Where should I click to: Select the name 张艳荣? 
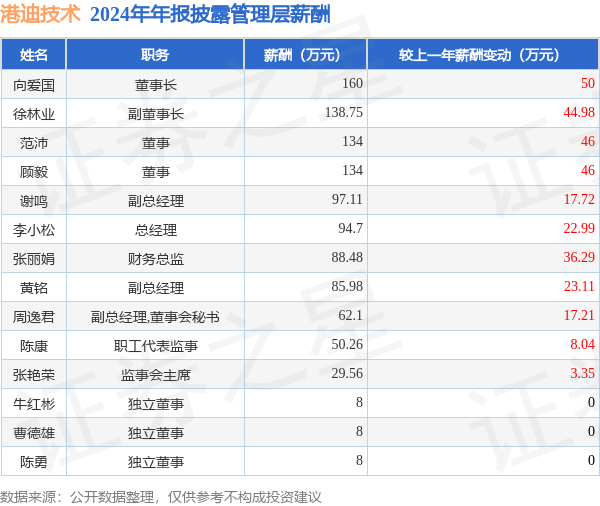(x=34, y=375)
